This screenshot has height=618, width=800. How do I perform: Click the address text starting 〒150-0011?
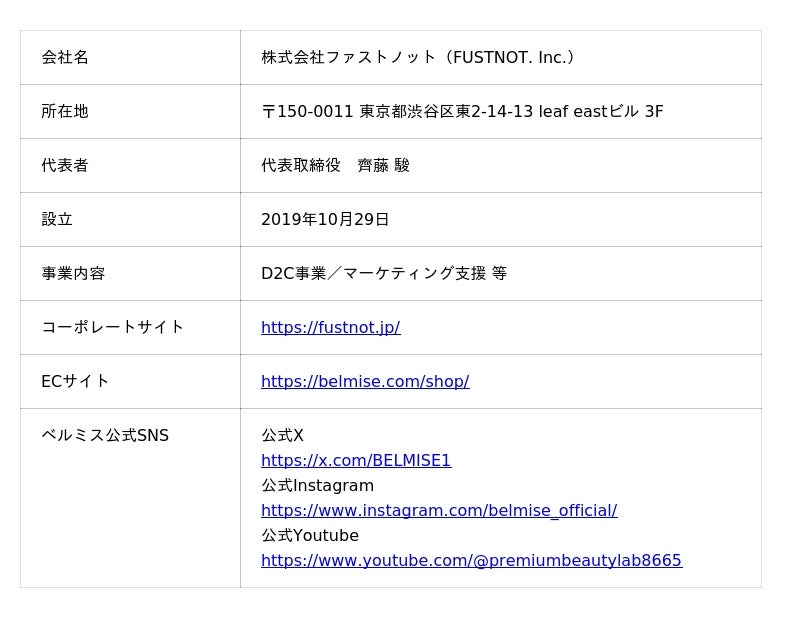(462, 111)
